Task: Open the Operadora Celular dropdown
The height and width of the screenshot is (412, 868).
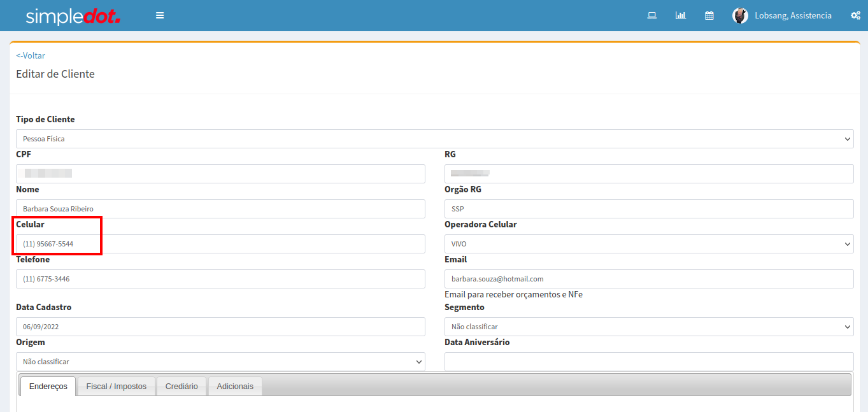Action: [648, 244]
